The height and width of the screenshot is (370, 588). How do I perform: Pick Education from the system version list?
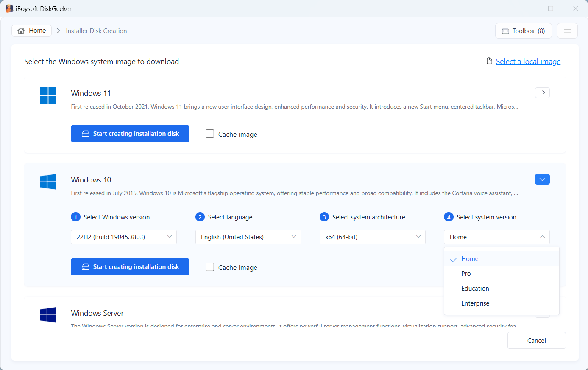502,289
